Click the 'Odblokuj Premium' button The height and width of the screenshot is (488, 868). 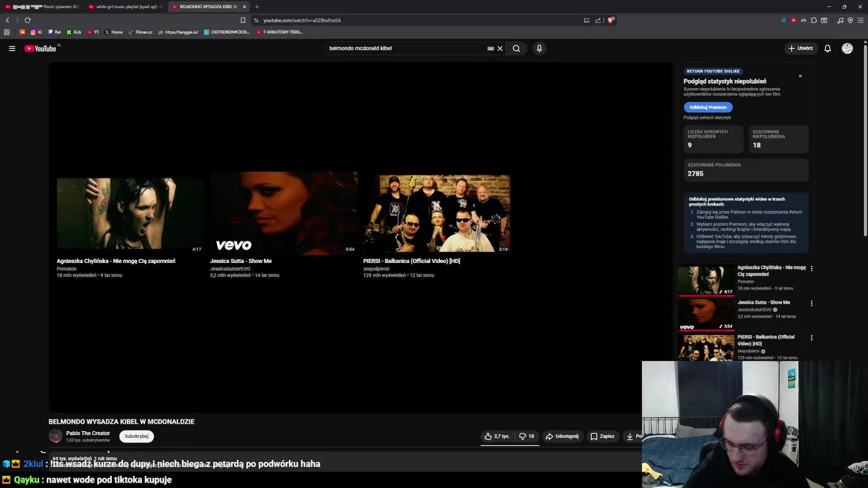[x=708, y=107]
